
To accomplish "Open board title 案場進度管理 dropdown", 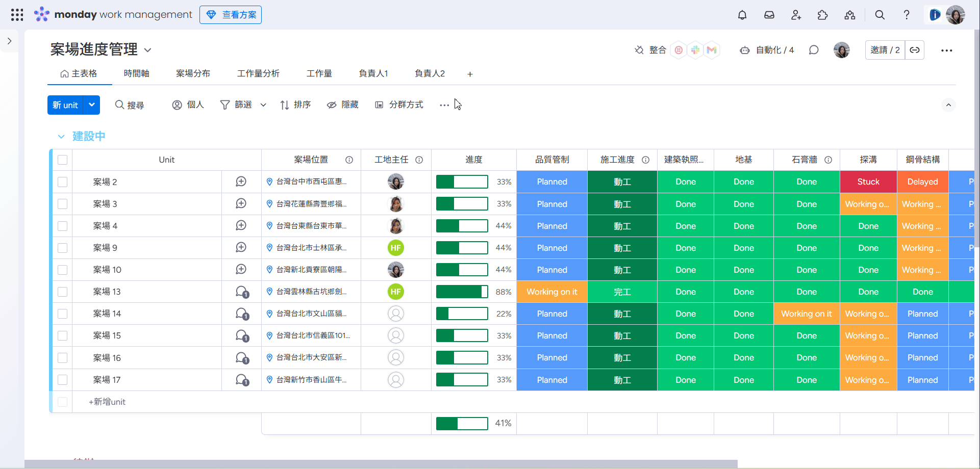I will (x=148, y=50).
